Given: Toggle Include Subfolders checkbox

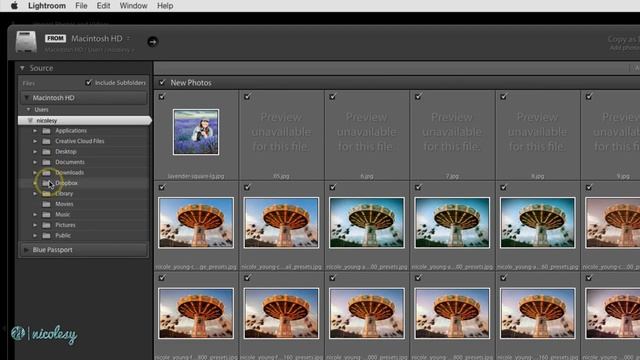Looking at the screenshot, I should tap(89, 82).
